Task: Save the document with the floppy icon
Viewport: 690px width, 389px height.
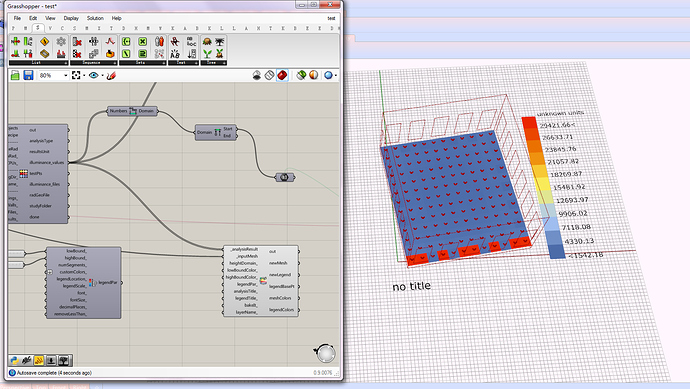Action: 28,75
